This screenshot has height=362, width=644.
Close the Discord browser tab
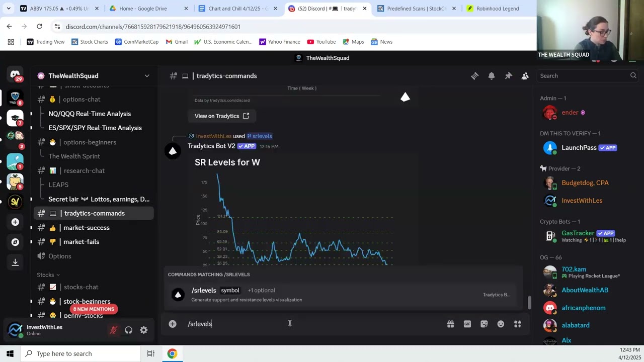(x=365, y=9)
